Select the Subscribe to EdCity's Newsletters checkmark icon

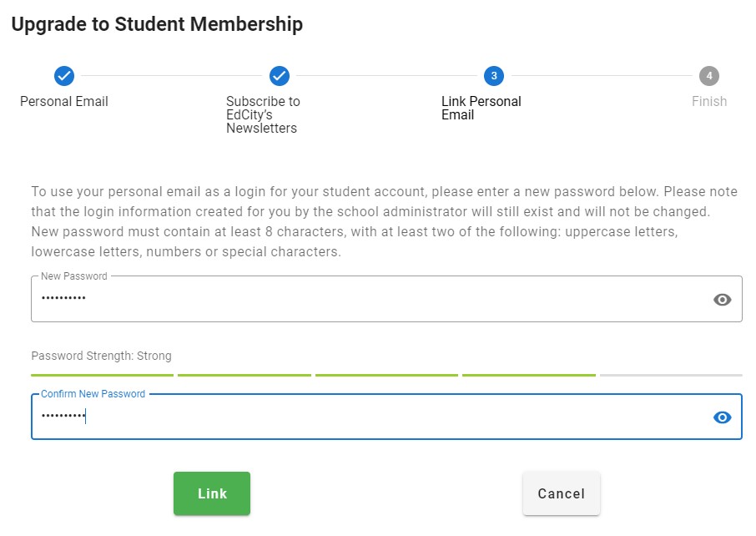pos(279,74)
